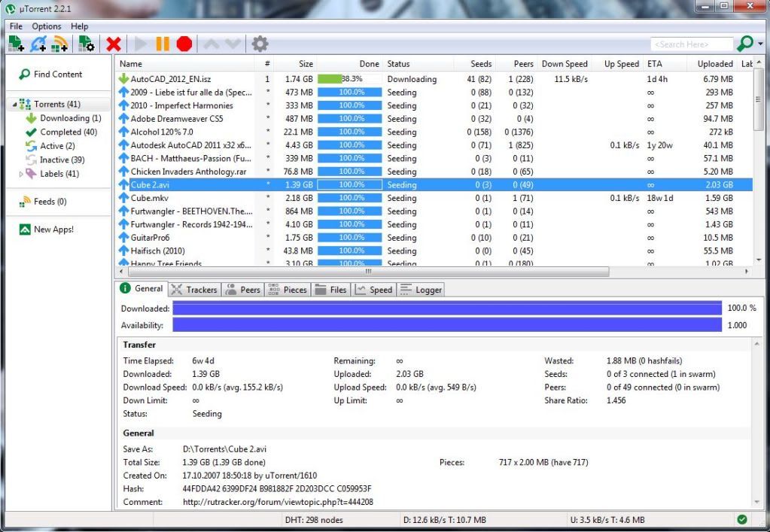Image resolution: width=770 pixels, height=532 pixels.
Task: Click the torrent list horizontal scrollbar
Action: pyautogui.click(x=368, y=272)
